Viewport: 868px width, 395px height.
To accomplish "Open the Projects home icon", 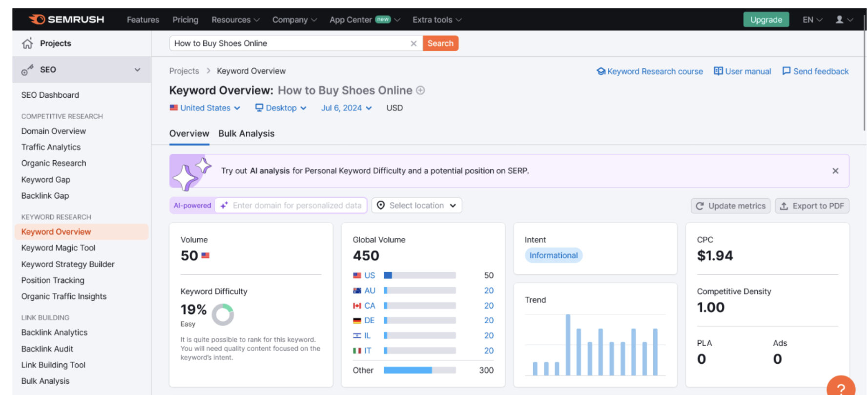I will 27,43.
